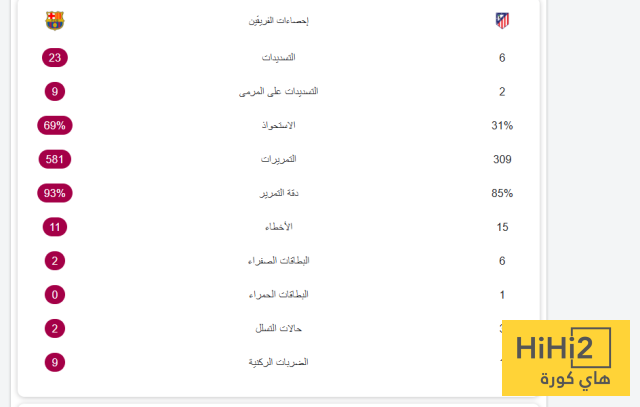Click Barcelona's 0 red cards badge

pos(55,295)
